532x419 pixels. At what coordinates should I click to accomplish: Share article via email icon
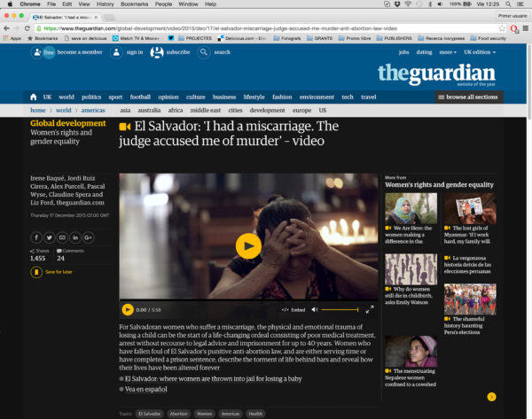pos(62,237)
